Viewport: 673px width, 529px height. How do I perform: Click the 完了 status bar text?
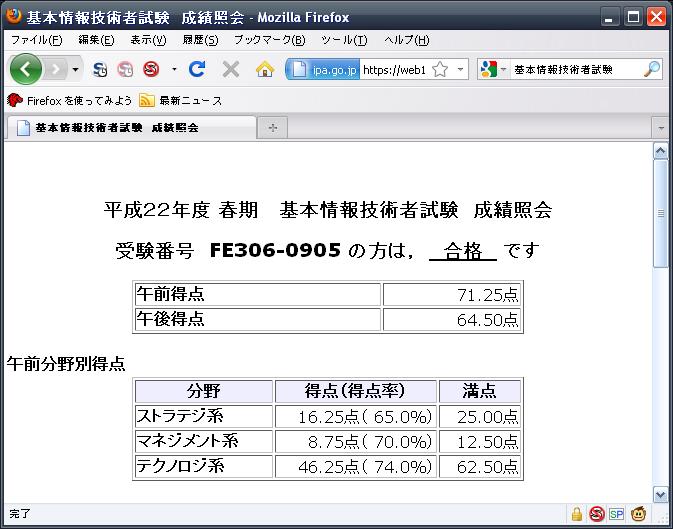click(20, 514)
